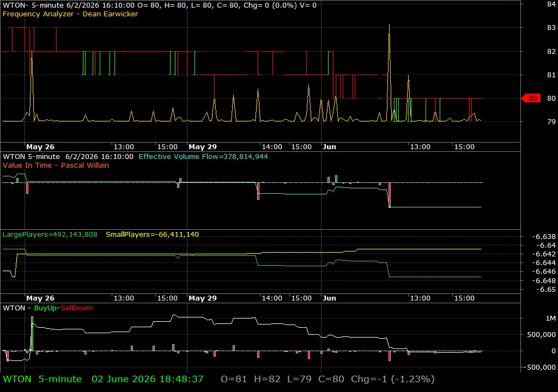558x392 pixels.
Task: Click Jun date on top time axis
Action: click(329, 147)
